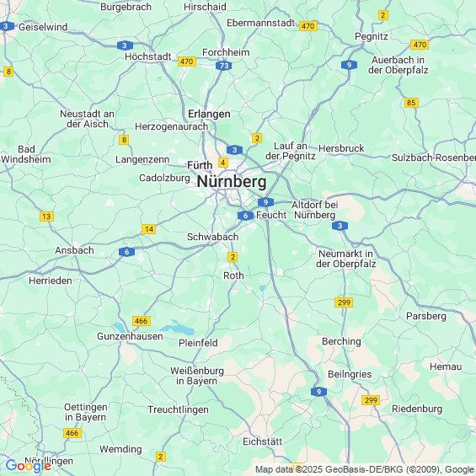
Task: Click the Ansbach town label
Action: coord(74,250)
